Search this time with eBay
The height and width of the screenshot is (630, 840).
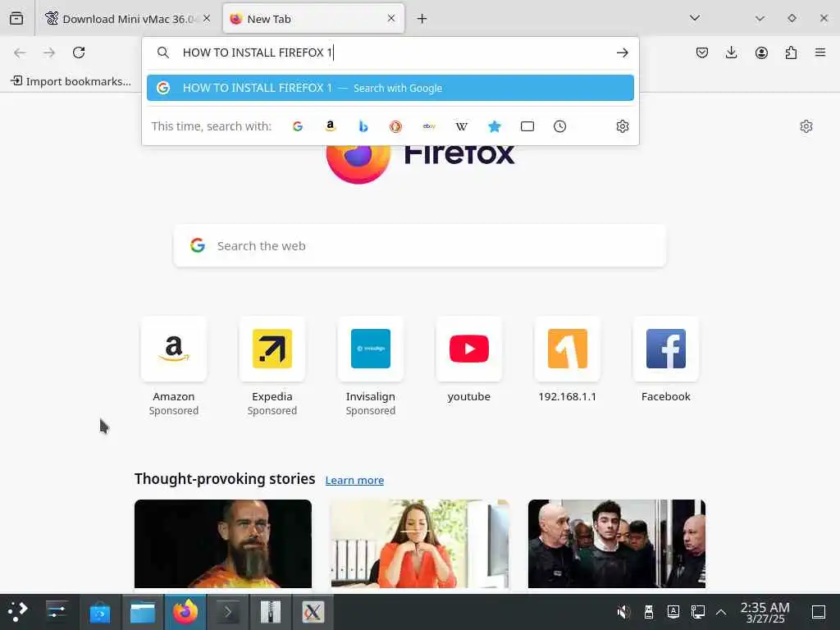428,126
